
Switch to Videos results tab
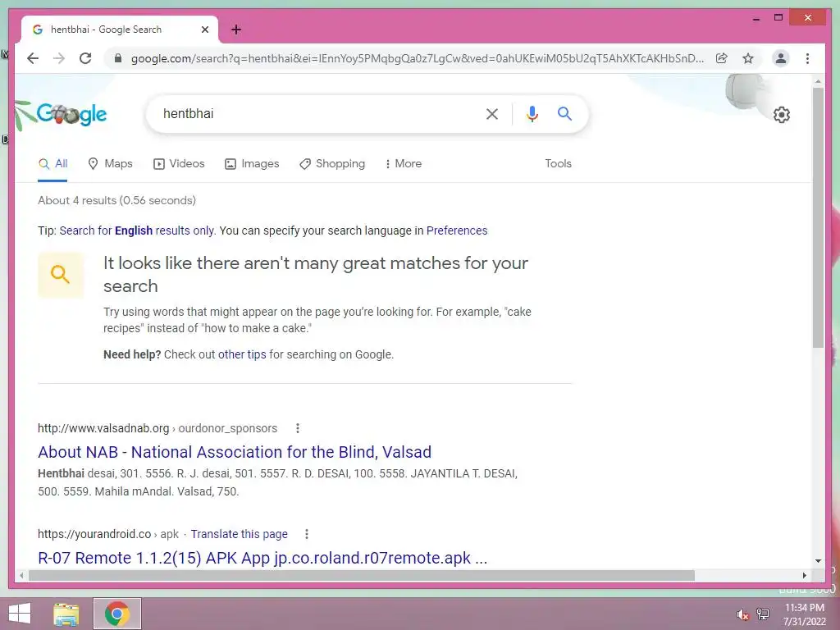pos(179,163)
